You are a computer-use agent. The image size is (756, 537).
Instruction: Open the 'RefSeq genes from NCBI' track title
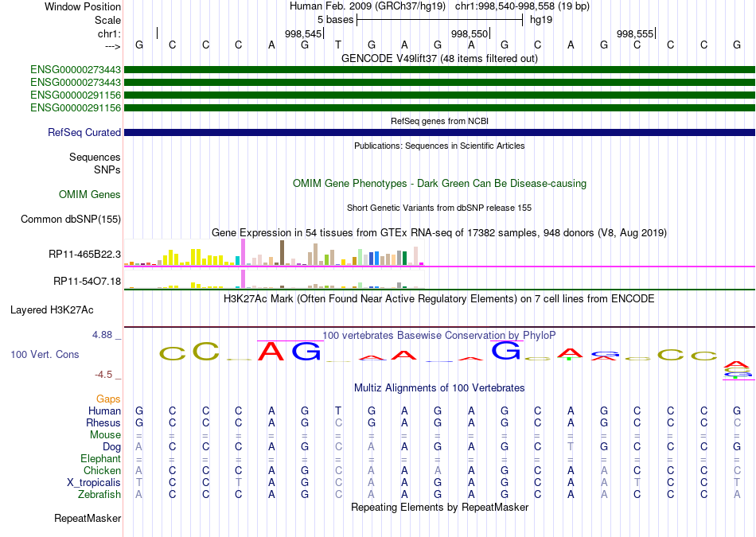pos(439,121)
